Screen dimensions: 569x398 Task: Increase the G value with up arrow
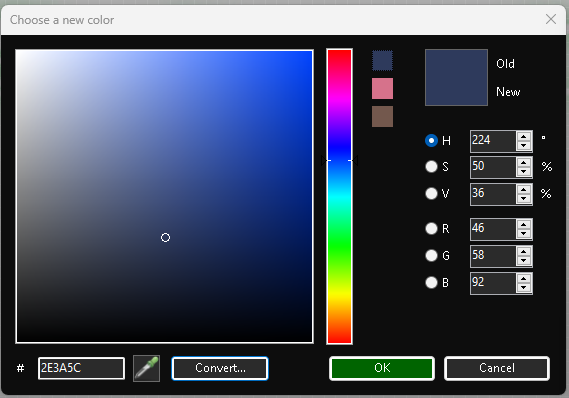coord(523,251)
